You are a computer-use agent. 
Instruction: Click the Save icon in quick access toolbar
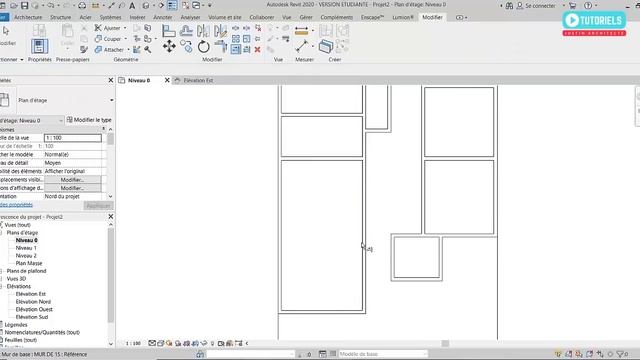(24, 6)
